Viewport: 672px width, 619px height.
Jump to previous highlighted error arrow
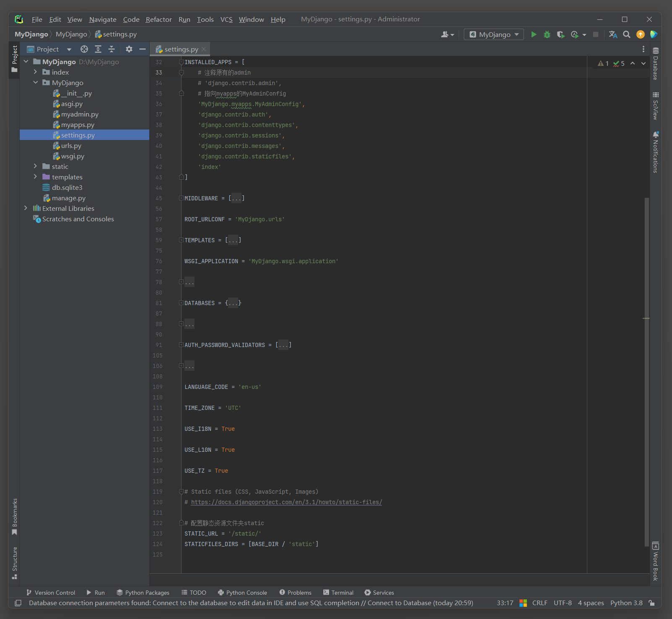[x=633, y=63]
